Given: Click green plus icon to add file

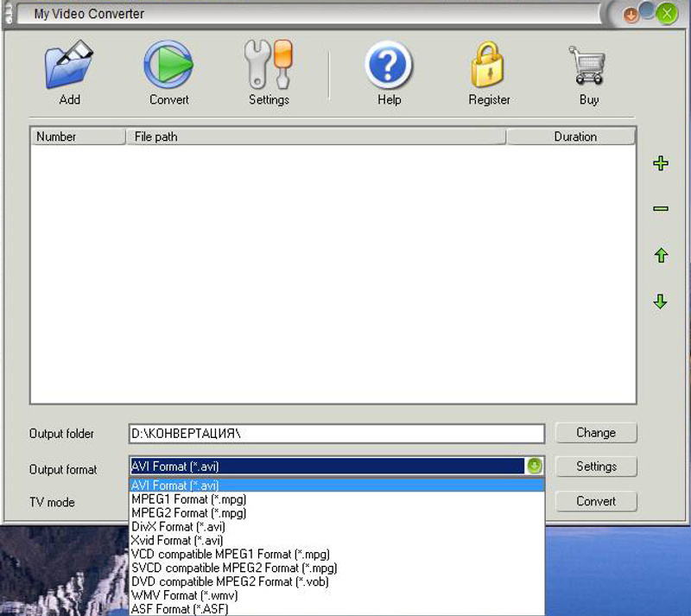Looking at the screenshot, I should [x=661, y=163].
